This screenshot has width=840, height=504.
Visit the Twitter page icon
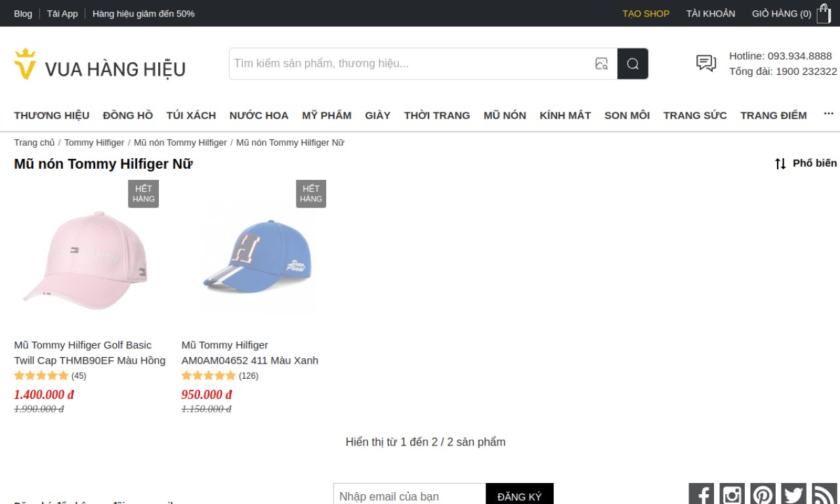[x=793, y=495]
